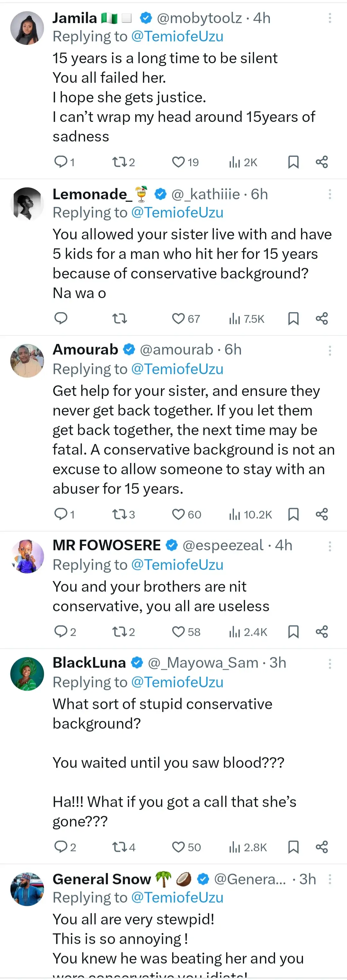Share BlackLuna's tweet
Screen dimensions: 347x980
point(322,847)
